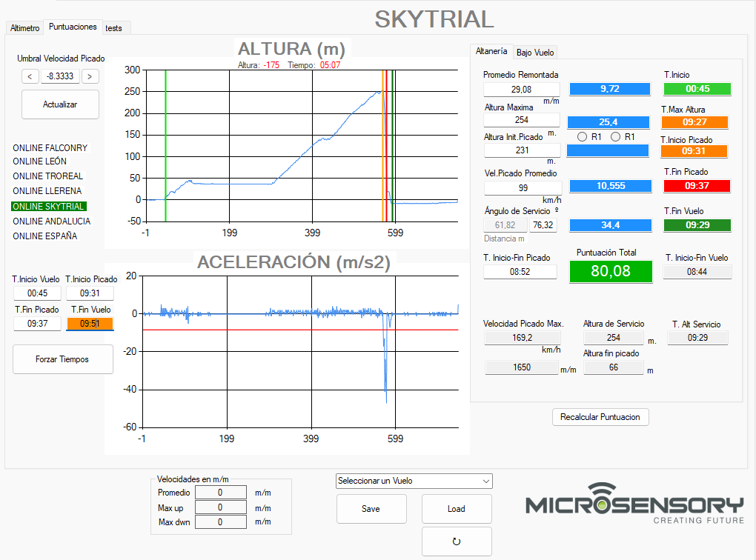Click the Vel.Picado Promedio field 99
This screenshot has height=560, width=756.
[523, 187]
